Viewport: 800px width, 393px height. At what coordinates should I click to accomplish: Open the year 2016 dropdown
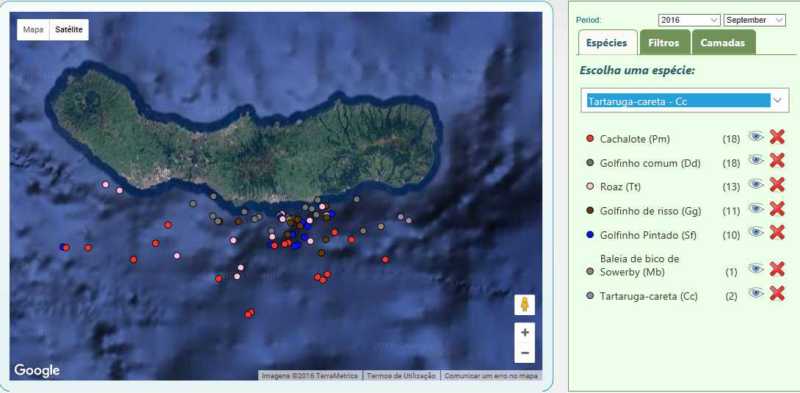click(x=689, y=20)
